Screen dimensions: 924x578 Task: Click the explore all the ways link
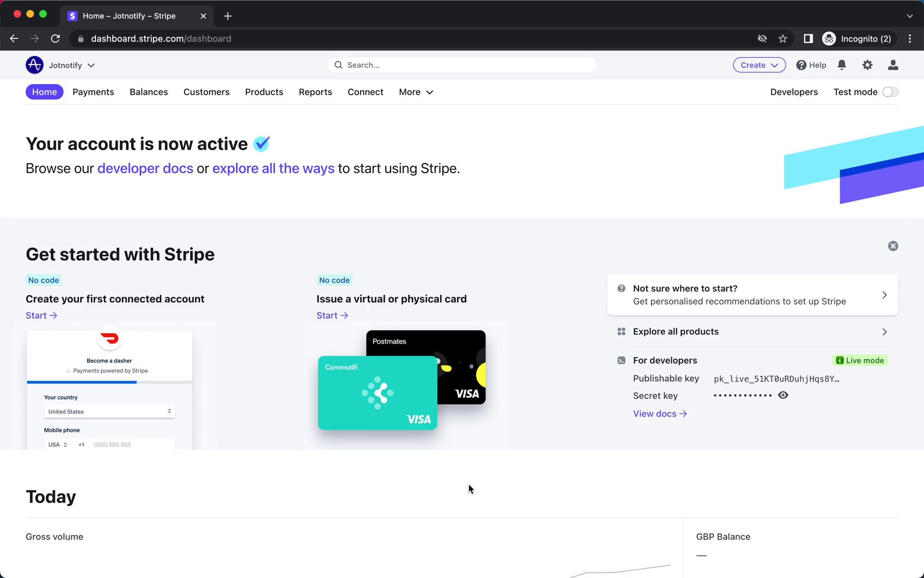tap(273, 168)
